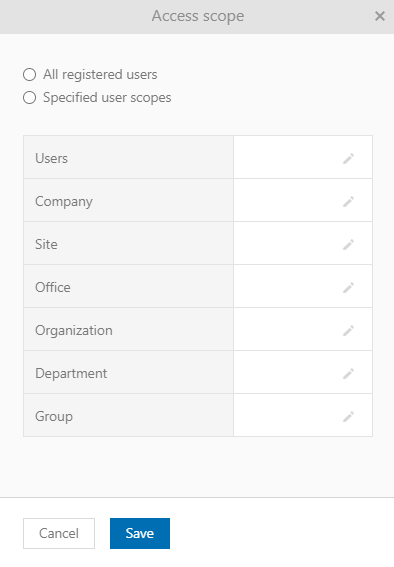The image size is (394, 567).
Task: Choose Specified user scopes radio button
Action: pyautogui.click(x=30, y=98)
